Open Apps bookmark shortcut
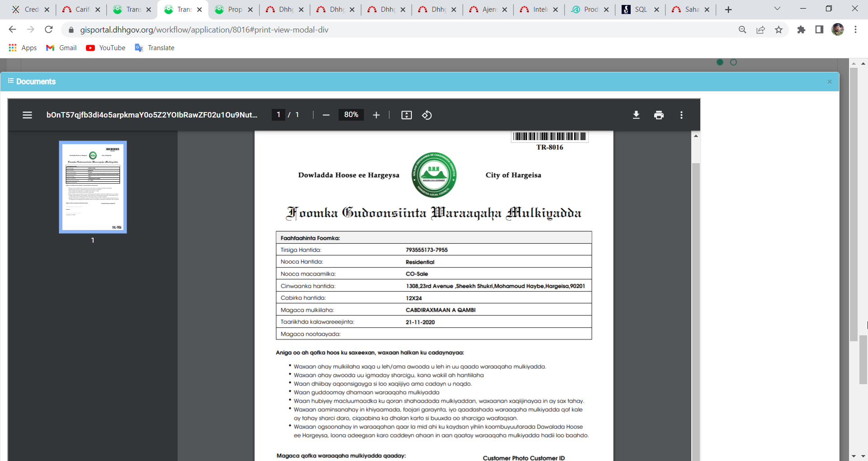Image resolution: width=868 pixels, height=461 pixels. pyautogui.click(x=23, y=48)
